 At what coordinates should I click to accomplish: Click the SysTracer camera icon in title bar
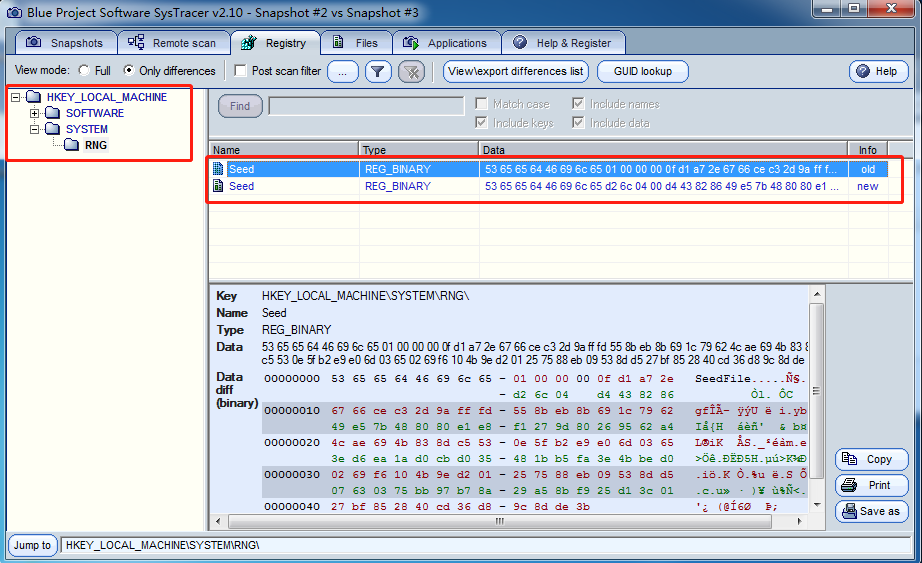click(14, 12)
